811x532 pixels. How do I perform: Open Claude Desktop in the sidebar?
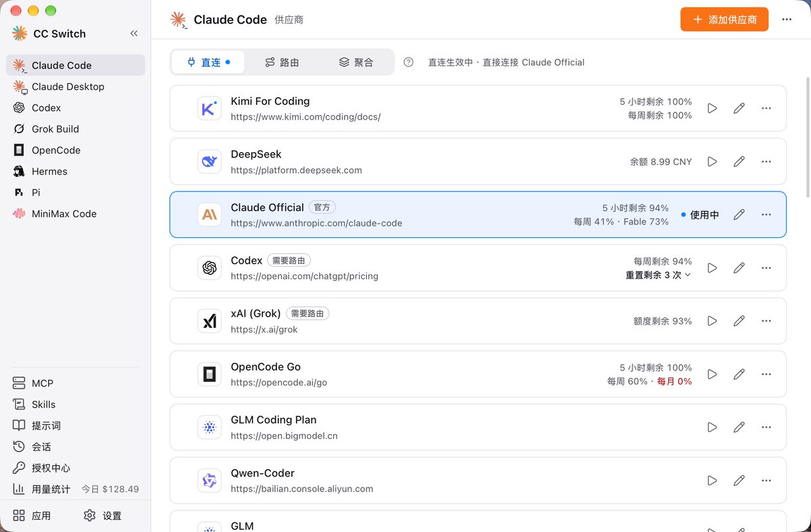coord(76,87)
